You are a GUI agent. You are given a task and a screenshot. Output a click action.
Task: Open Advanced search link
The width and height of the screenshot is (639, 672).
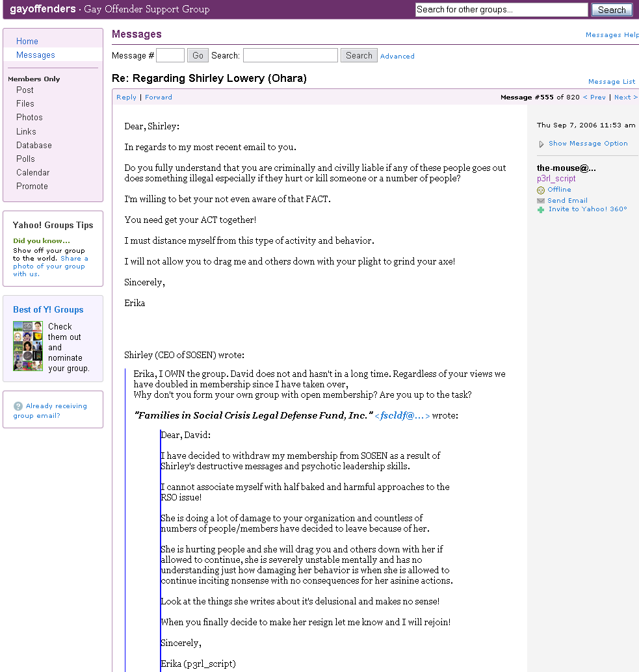(397, 56)
